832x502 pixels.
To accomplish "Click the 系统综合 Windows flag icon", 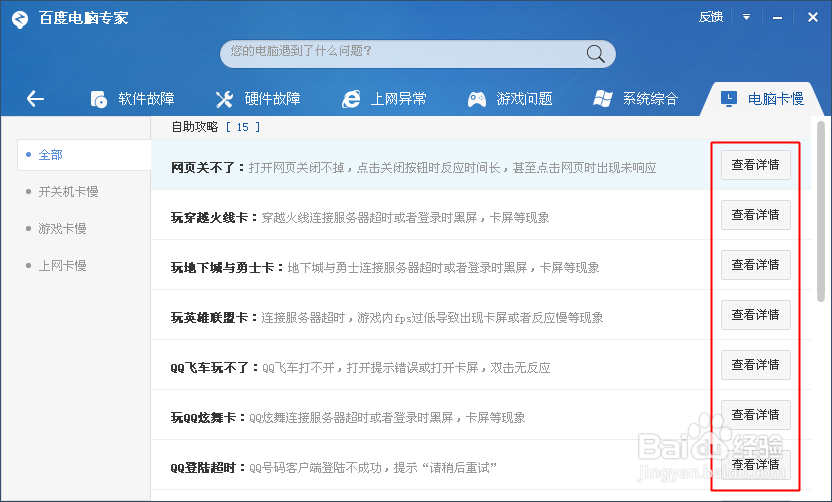I will tap(602, 99).
